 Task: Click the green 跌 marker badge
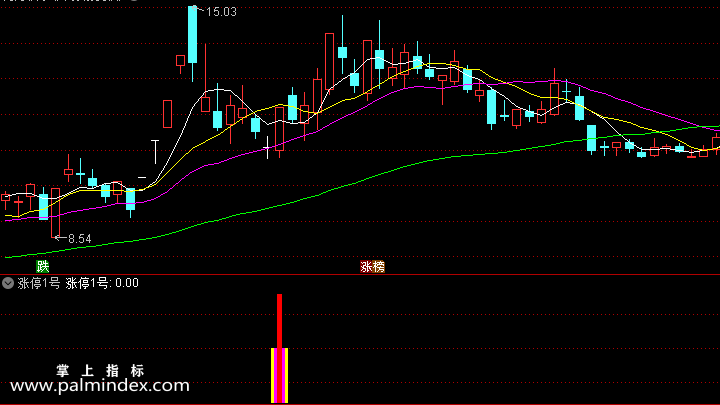point(43,266)
